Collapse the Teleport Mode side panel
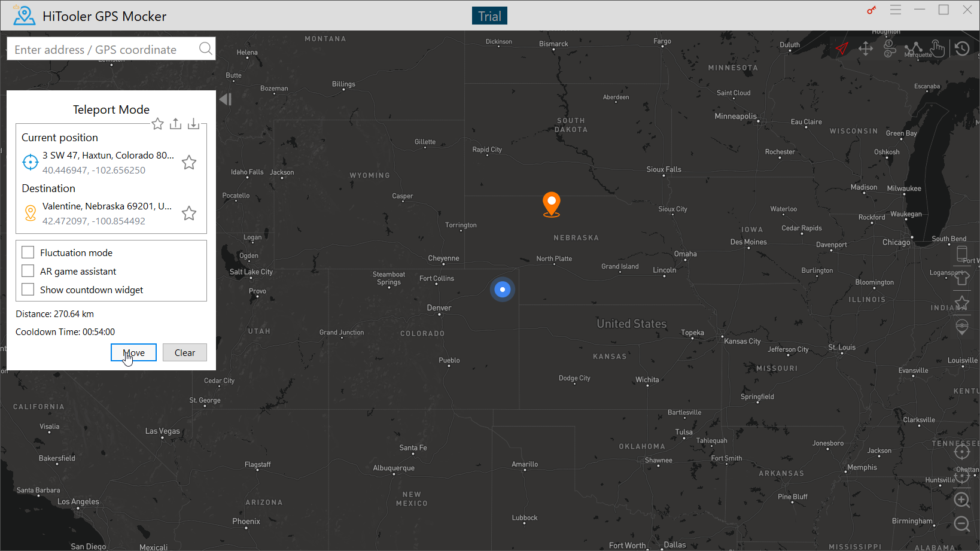The width and height of the screenshot is (980, 551). [x=225, y=99]
